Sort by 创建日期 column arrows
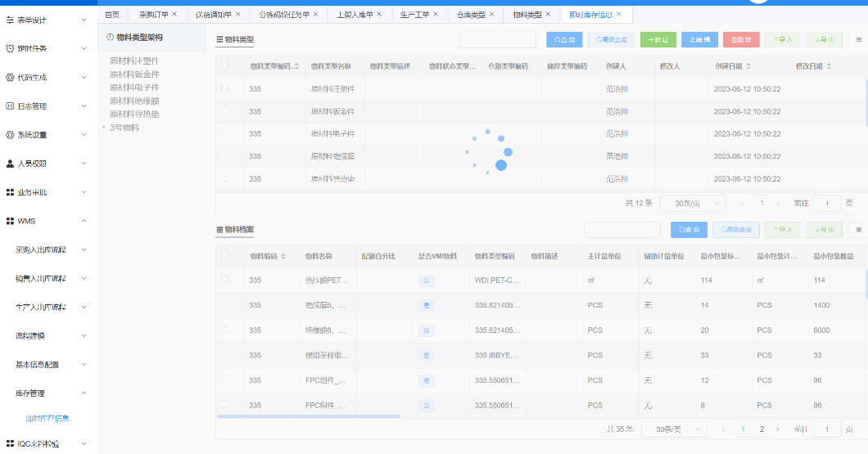Image resolution: width=868 pixels, height=454 pixels. tap(748, 66)
